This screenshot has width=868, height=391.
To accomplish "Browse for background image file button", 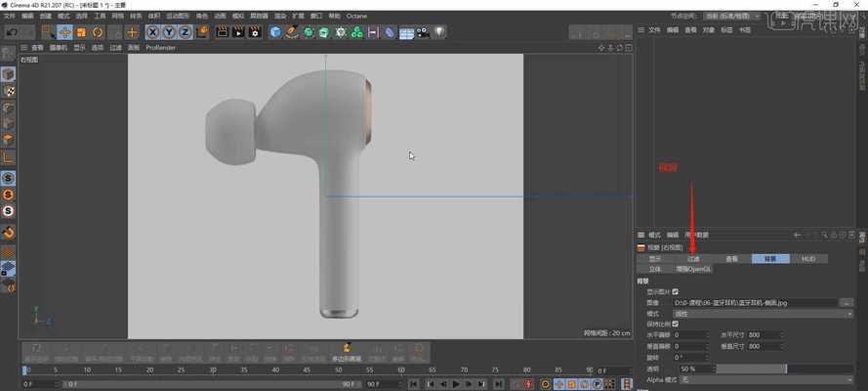I will click(x=846, y=302).
